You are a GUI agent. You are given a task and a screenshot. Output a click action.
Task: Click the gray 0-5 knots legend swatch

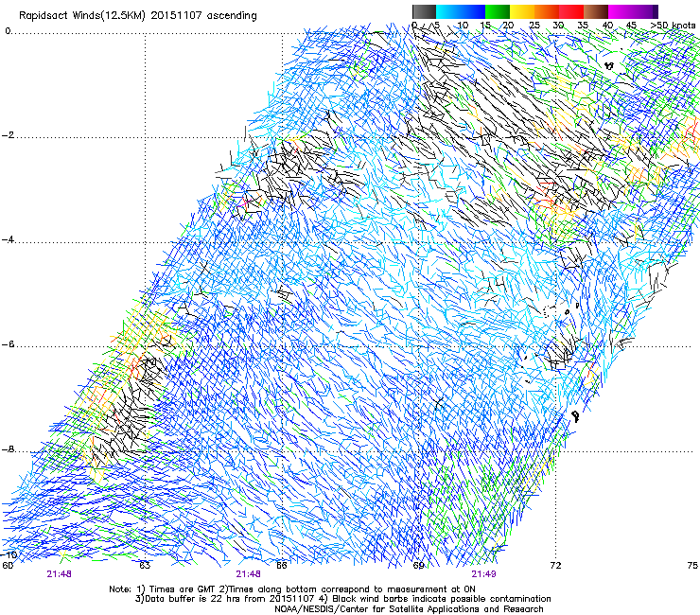(424, 11)
